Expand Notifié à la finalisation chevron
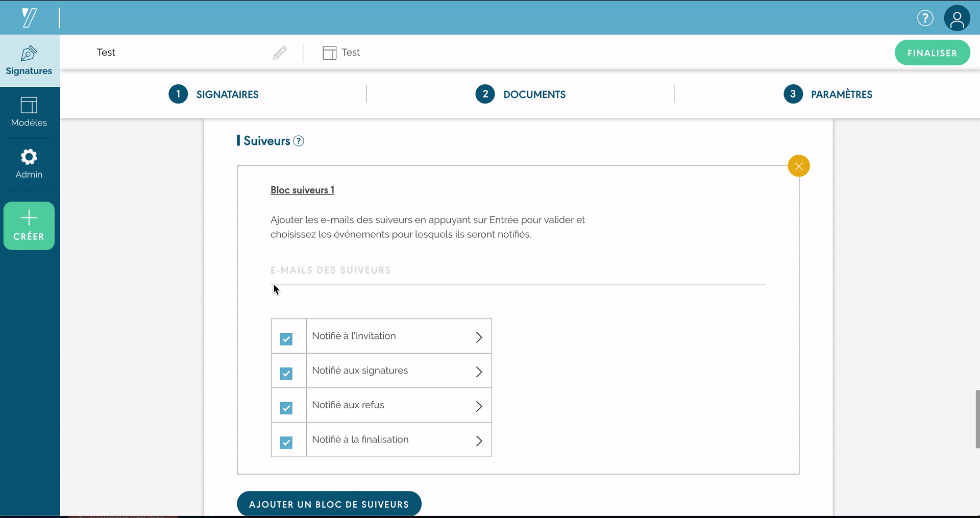Viewport: 980px width, 518px height. [x=479, y=441]
